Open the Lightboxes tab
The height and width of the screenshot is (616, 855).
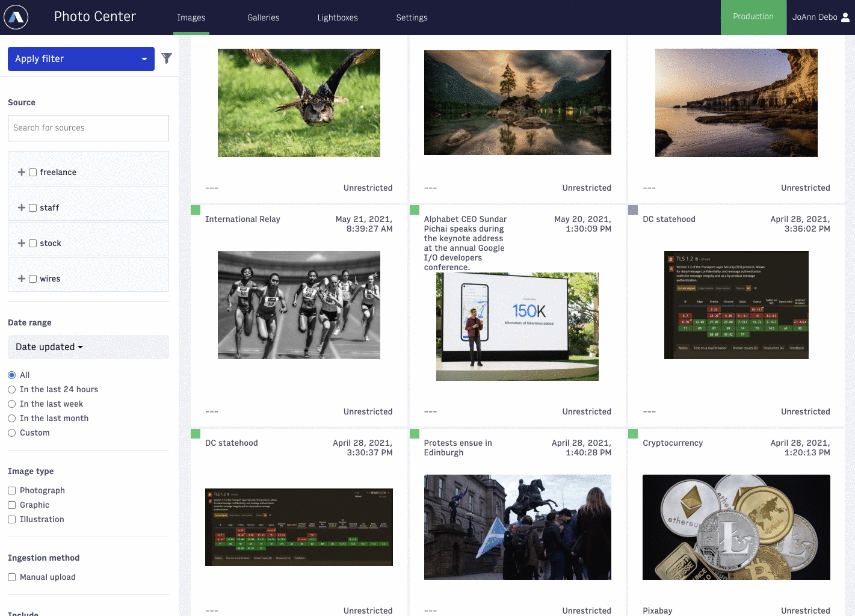(x=338, y=17)
